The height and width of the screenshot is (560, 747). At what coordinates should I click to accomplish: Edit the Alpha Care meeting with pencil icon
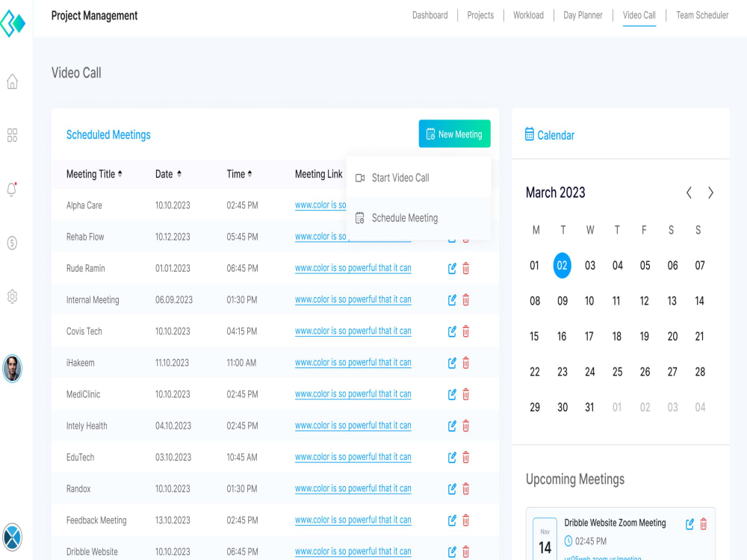(x=452, y=205)
